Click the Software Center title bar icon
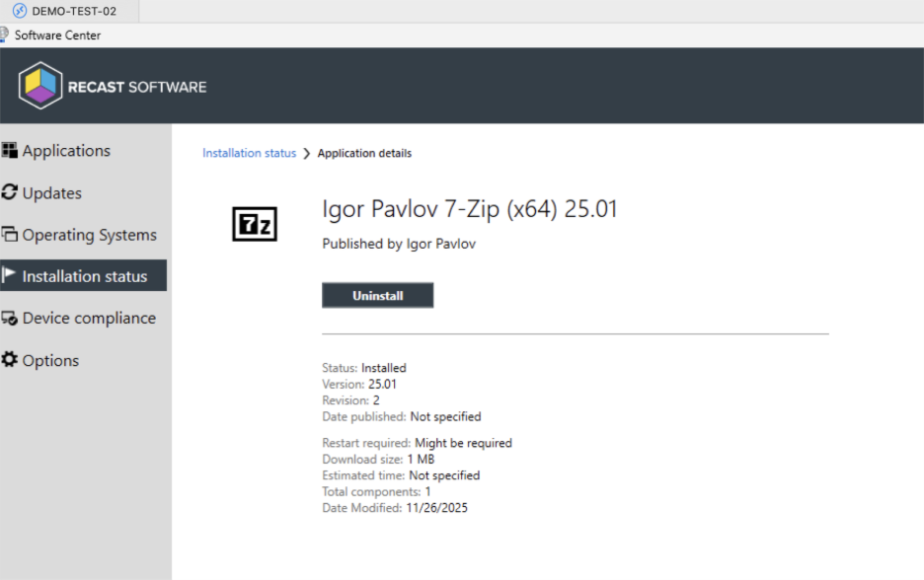 (5, 35)
